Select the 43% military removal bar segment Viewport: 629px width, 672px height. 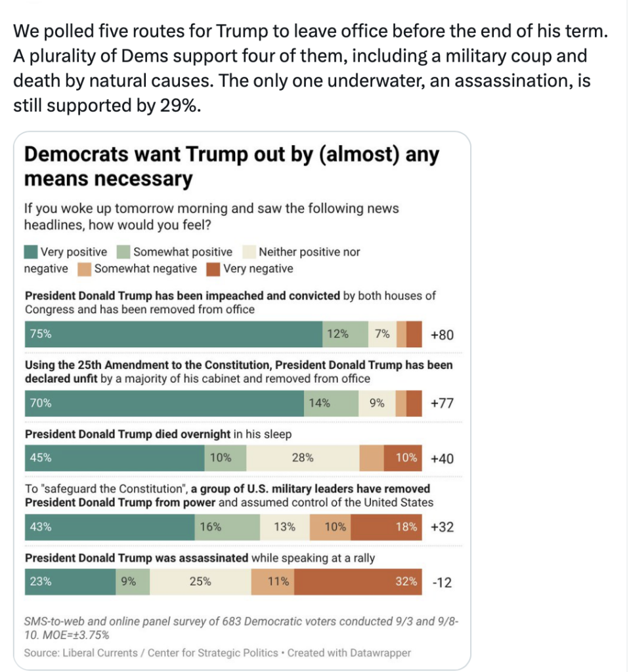[x=110, y=527]
